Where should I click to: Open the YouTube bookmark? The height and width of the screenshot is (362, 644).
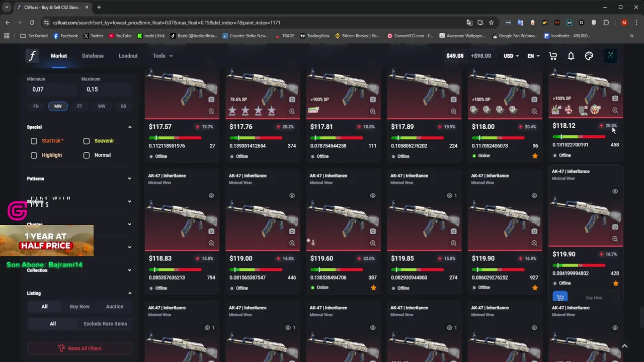pyautogui.click(x=120, y=36)
